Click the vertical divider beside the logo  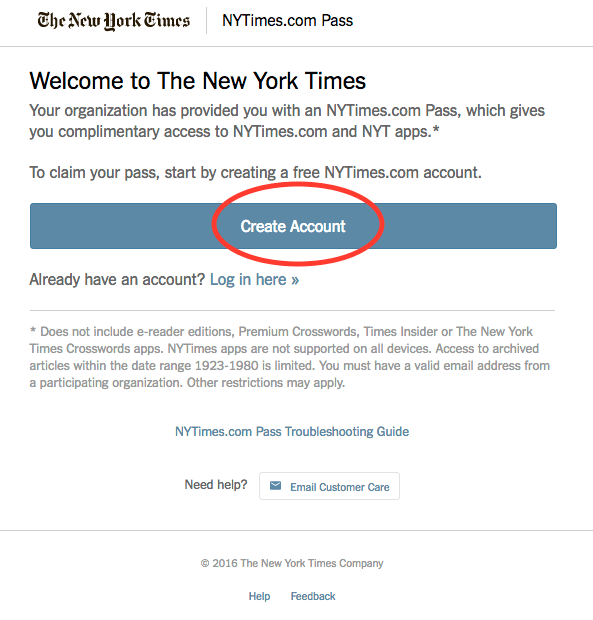point(206,21)
